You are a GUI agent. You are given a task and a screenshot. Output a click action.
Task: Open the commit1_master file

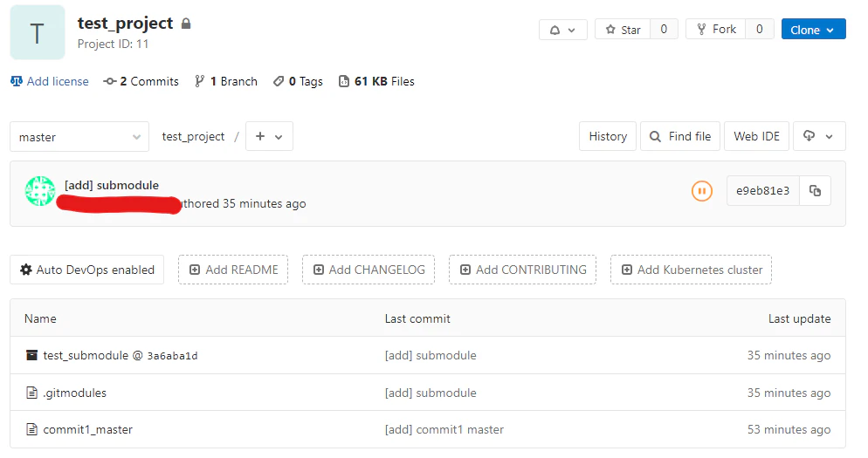click(x=88, y=429)
